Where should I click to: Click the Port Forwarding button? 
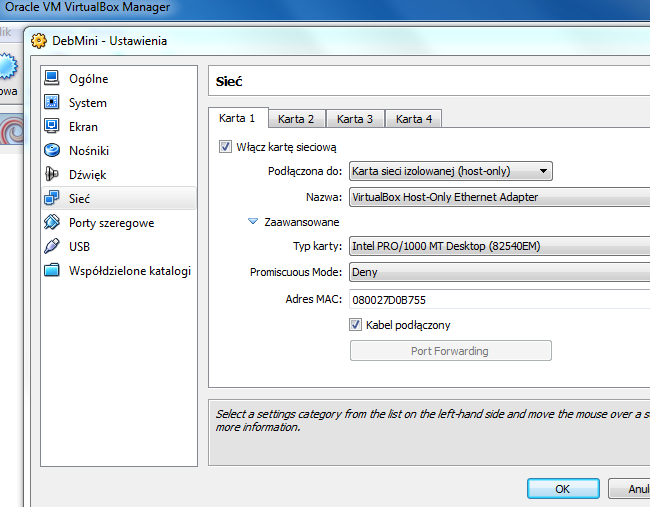[451, 351]
